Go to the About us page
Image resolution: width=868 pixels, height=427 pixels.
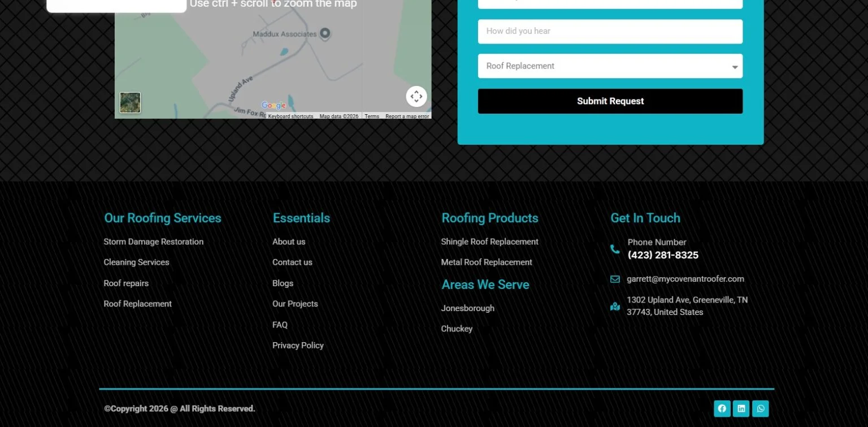[x=289, y=241]
